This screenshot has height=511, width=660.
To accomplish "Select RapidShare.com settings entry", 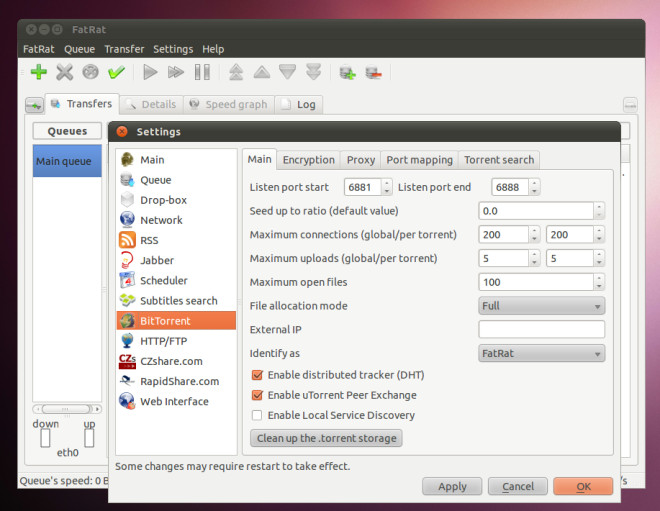I will tap(176, 381).
